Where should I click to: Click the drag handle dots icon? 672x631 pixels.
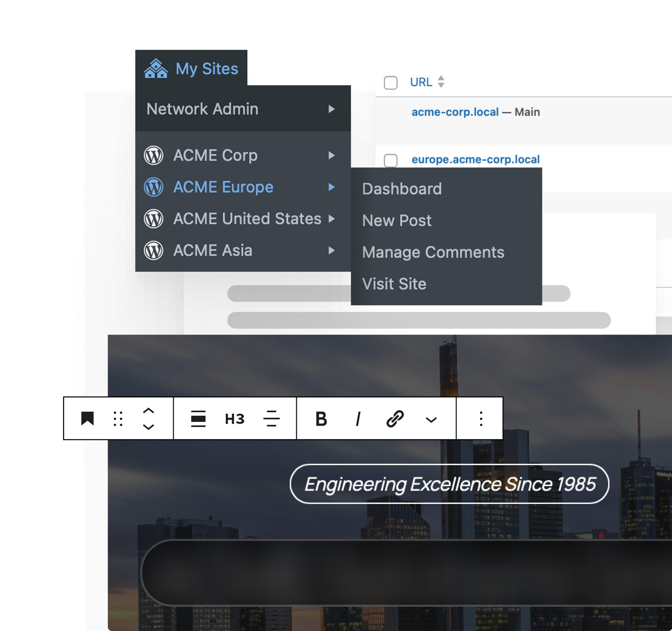pos(118,419)
